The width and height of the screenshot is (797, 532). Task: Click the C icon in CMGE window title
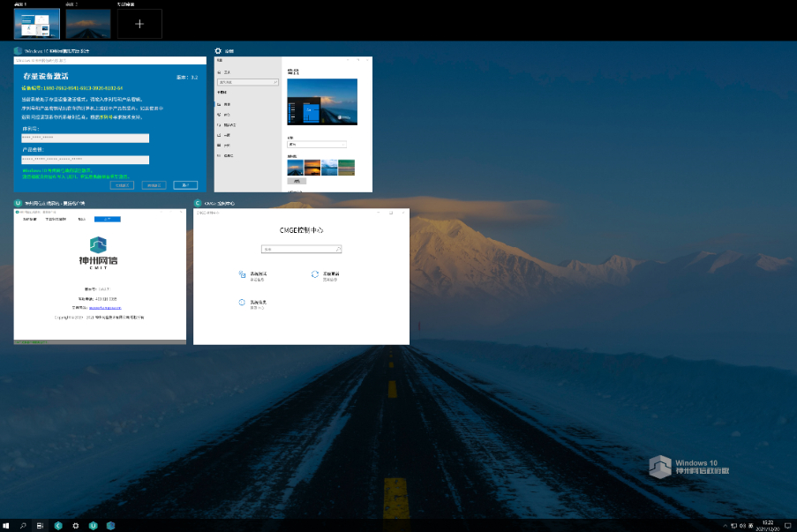tap(198, 203)
